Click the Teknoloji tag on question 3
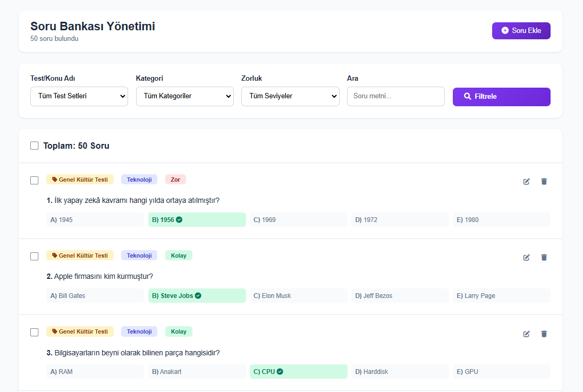Screen dimensions: 583x392 pos(139,331)
